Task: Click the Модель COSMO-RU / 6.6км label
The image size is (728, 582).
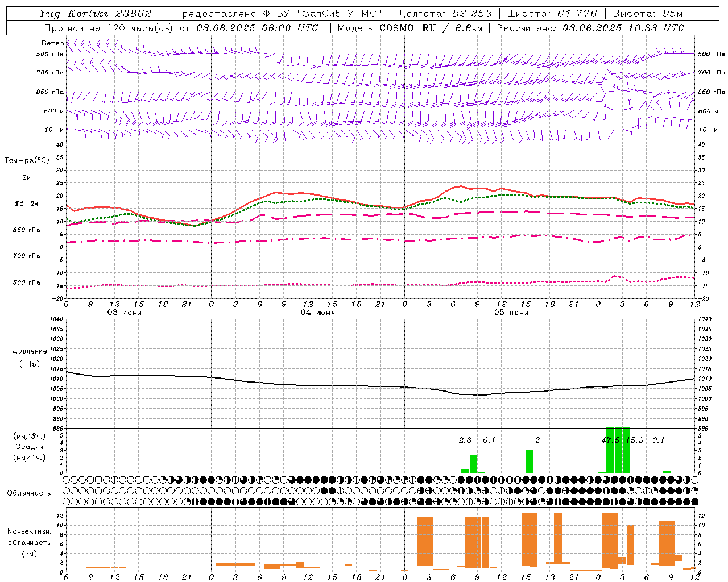Action: coord(410,28)
